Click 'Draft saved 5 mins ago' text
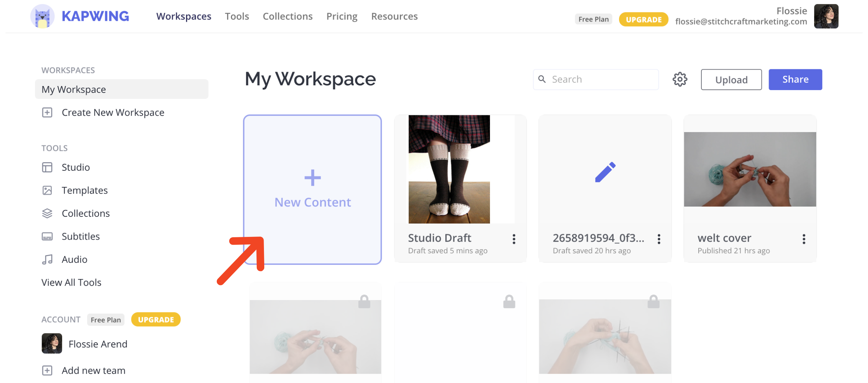Screen dimensions: 868x383 click(448, 251)
